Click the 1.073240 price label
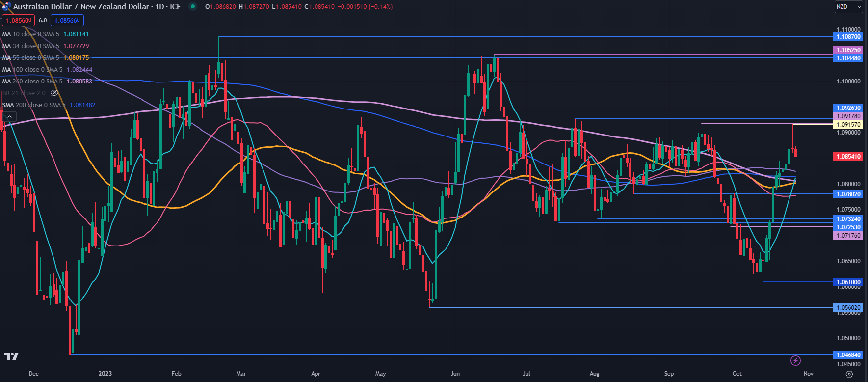 (x=848, y=219)
